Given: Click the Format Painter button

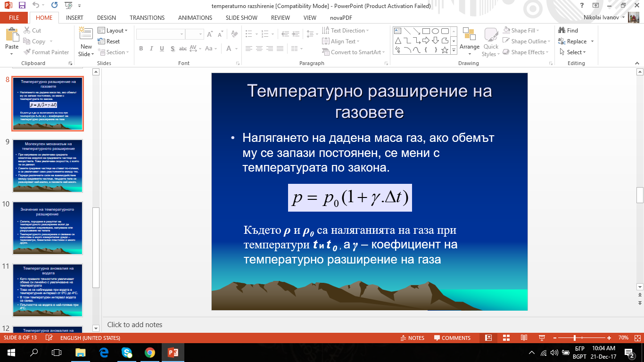Looking at the screenshot, I should coord(46,52).
